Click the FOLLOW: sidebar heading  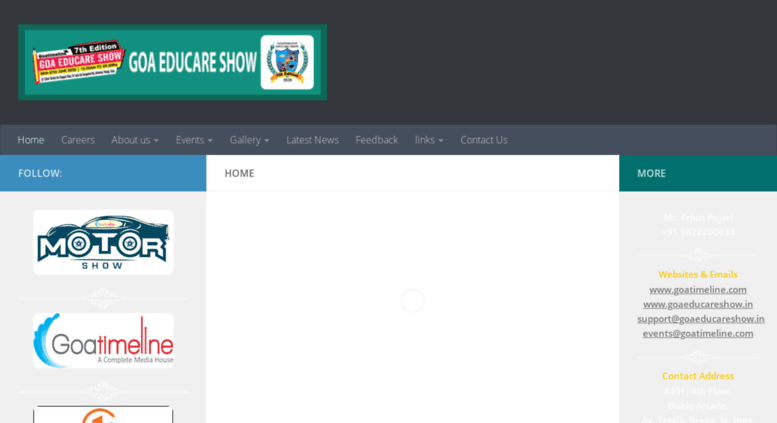click(40, 173)
